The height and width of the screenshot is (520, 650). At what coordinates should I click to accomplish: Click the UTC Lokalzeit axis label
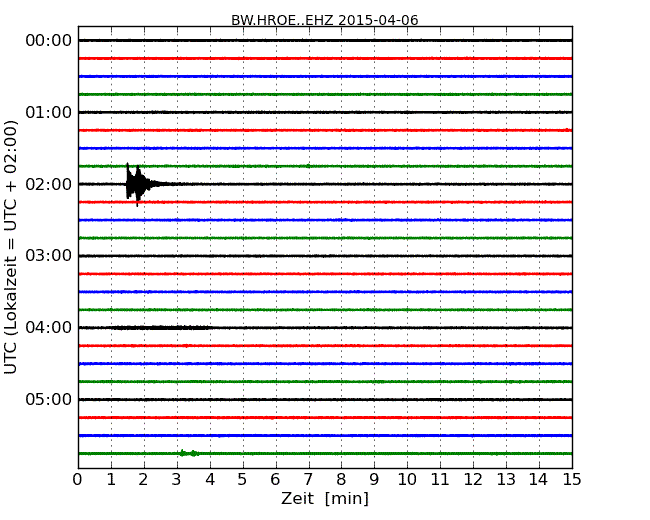tap(11, 247)
